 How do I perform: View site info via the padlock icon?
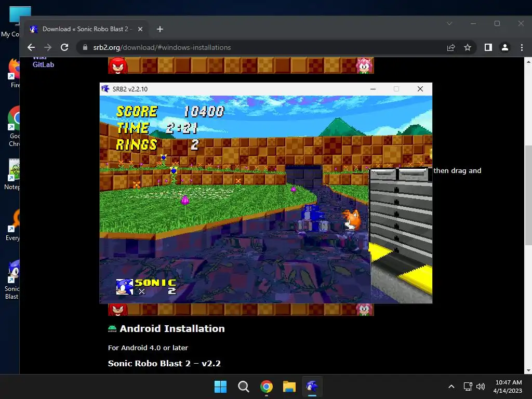pyautogui.click(x=85, y=47)
